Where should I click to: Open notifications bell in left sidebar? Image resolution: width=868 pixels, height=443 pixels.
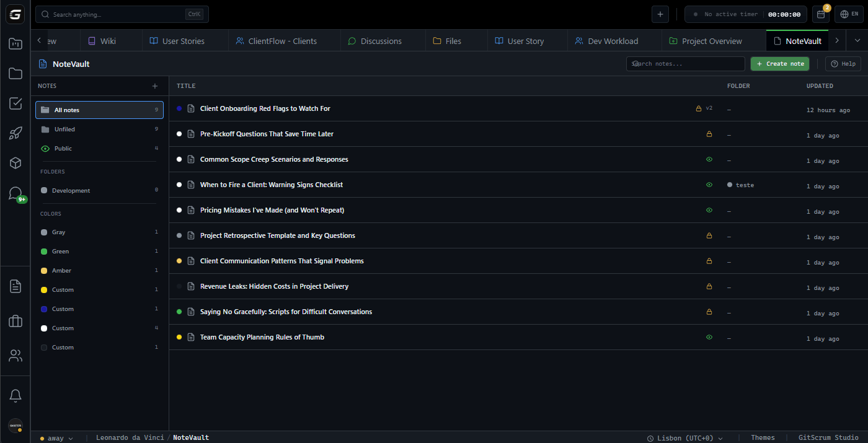point(15,395)
